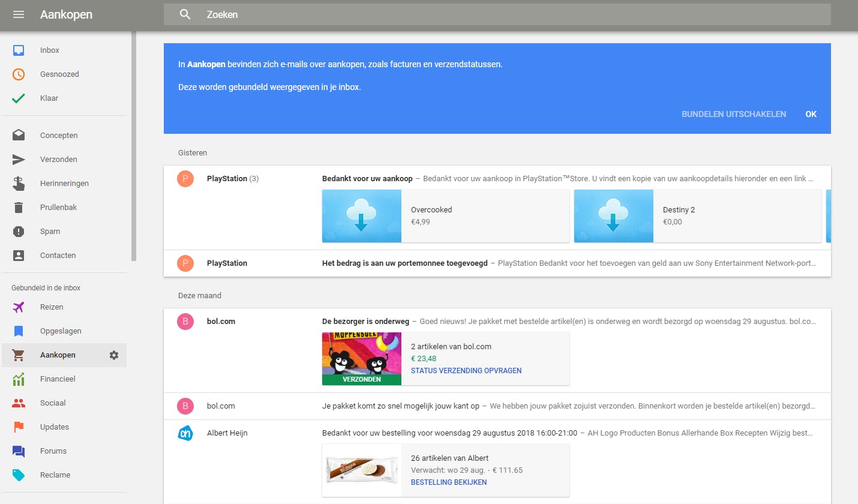
Task: Click the Concepten open envelope icon
Action: (x=19, y=136)
